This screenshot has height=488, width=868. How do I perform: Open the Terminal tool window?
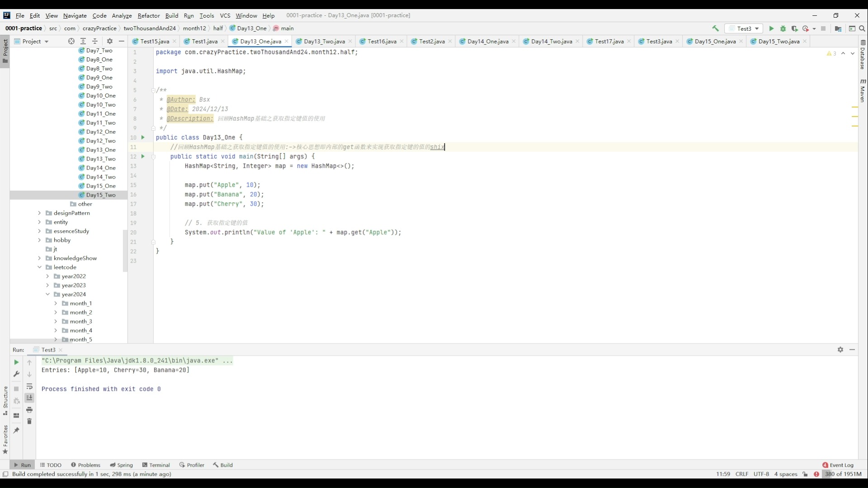tap(156, 465)
